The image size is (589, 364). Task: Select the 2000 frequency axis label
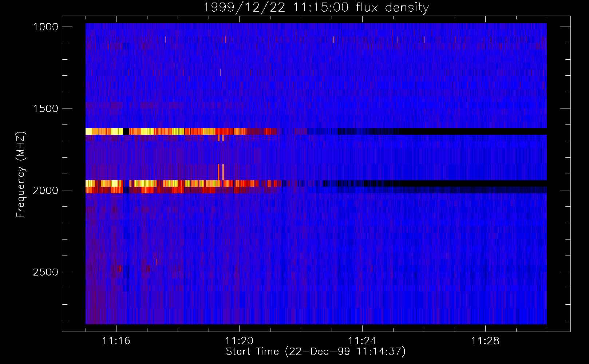pos(46,190)
